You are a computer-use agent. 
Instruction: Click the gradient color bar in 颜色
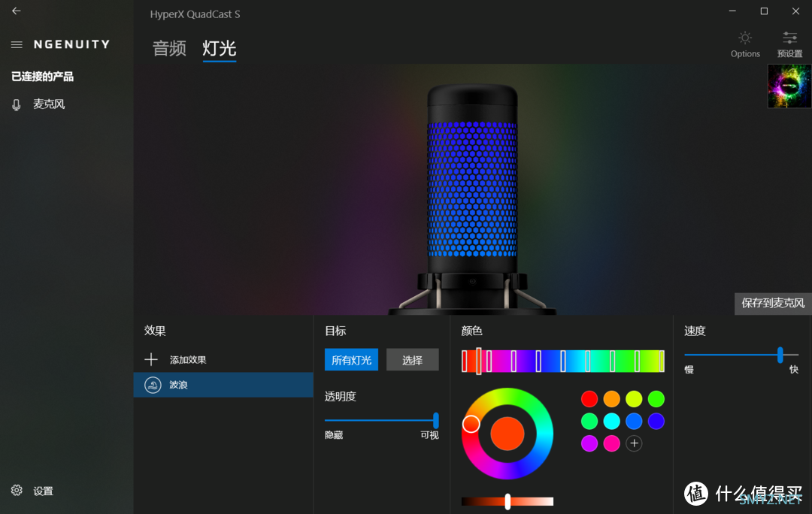tap(563, 361)
